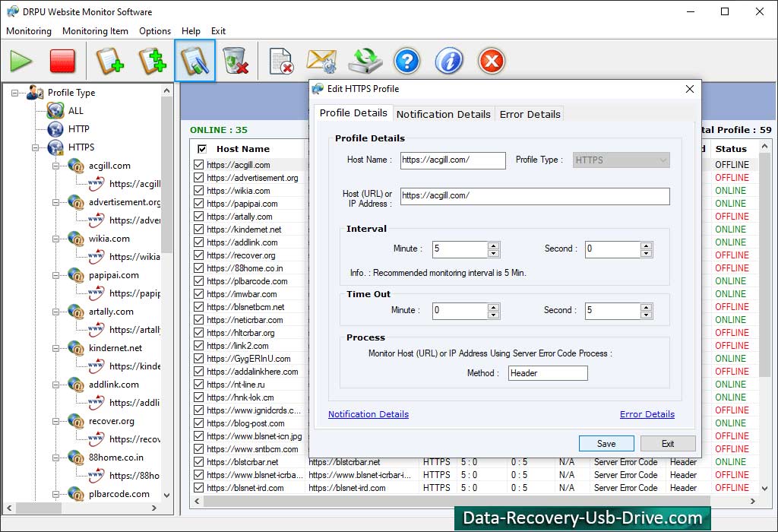Uncheck the https://recover.org row checkbox
Screen dimensions: 778x532
point(199,255)
